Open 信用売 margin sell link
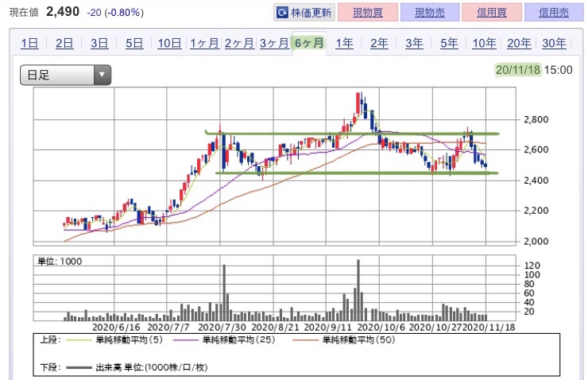 tap(554, 13)
